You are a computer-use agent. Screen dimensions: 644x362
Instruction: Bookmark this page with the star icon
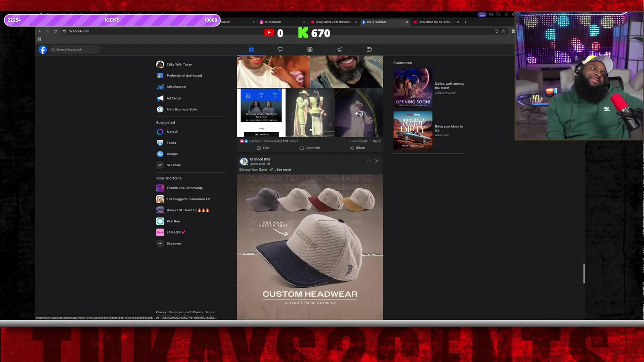point(503,31)
